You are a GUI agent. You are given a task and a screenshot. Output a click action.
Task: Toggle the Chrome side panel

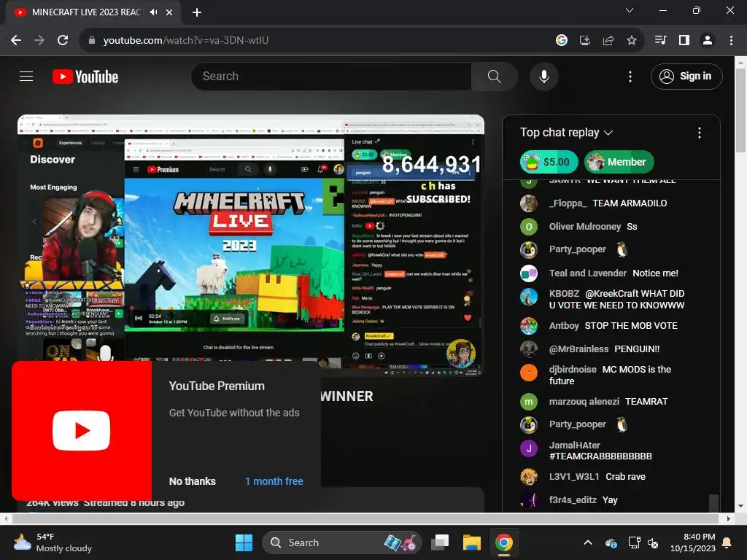tap(684, 41)
